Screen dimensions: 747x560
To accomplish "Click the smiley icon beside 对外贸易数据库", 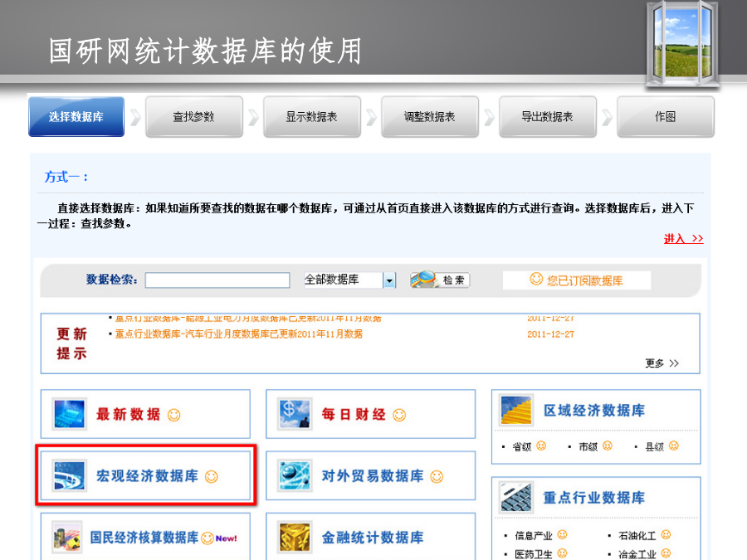I will pyautogui.click(x=437, y=477).
